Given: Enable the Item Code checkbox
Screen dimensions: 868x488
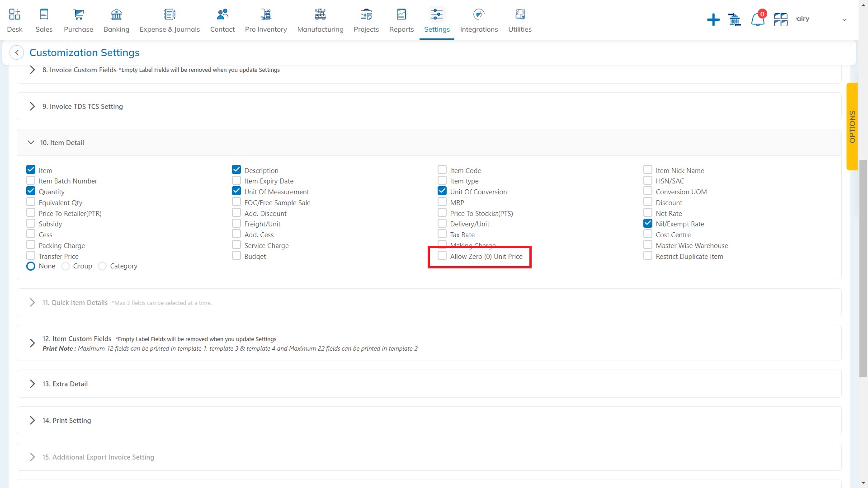Looking at the screenshot, I should click(442, 169).
